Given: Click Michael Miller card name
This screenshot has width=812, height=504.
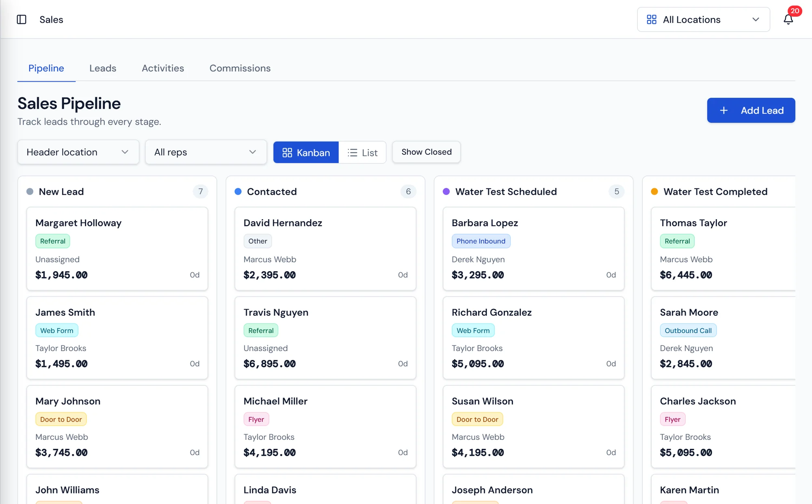Looking at the screenshot, I should (275, 401).
